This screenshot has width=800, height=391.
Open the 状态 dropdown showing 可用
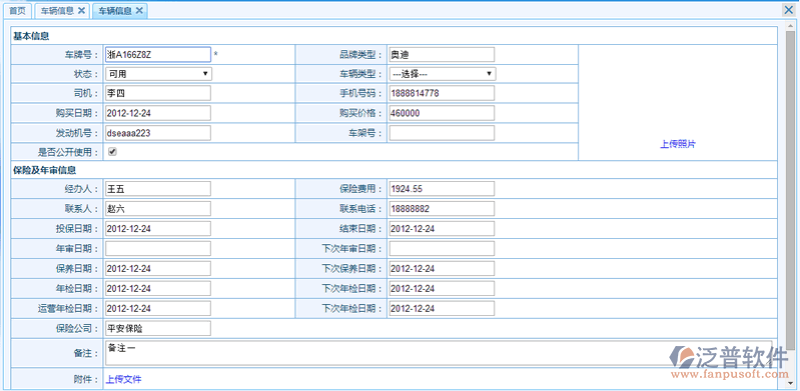158,74
